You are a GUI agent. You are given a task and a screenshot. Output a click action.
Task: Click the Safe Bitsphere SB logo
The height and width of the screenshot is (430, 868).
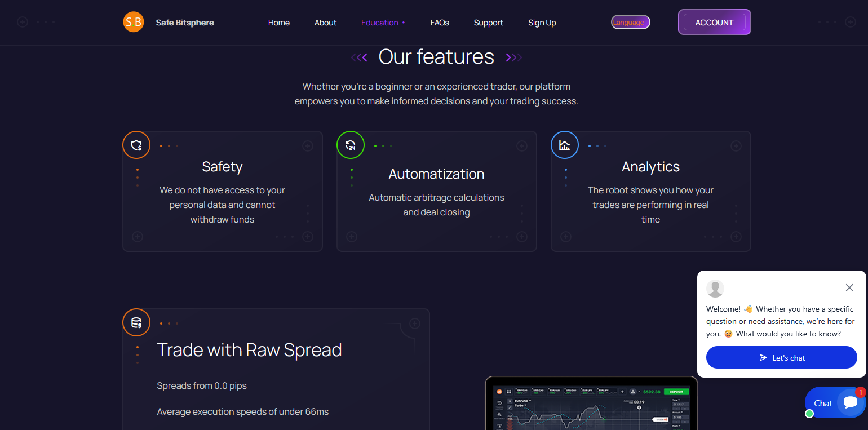pos(134,22)
